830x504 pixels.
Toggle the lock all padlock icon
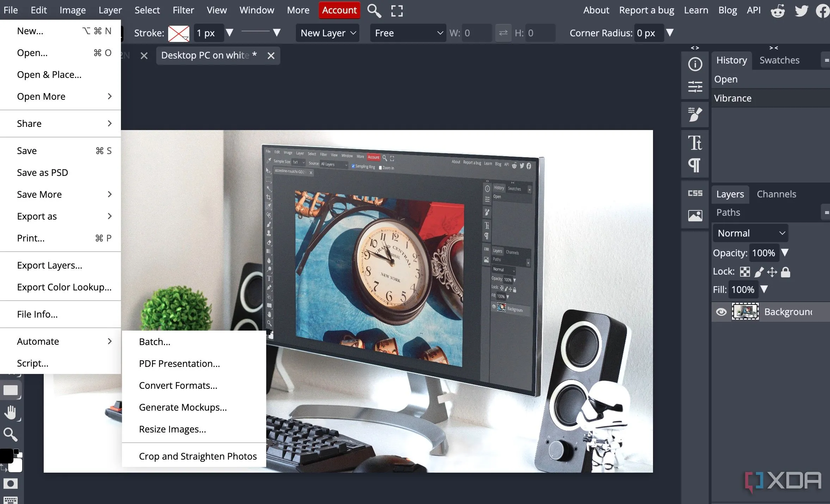pos(786,272)
